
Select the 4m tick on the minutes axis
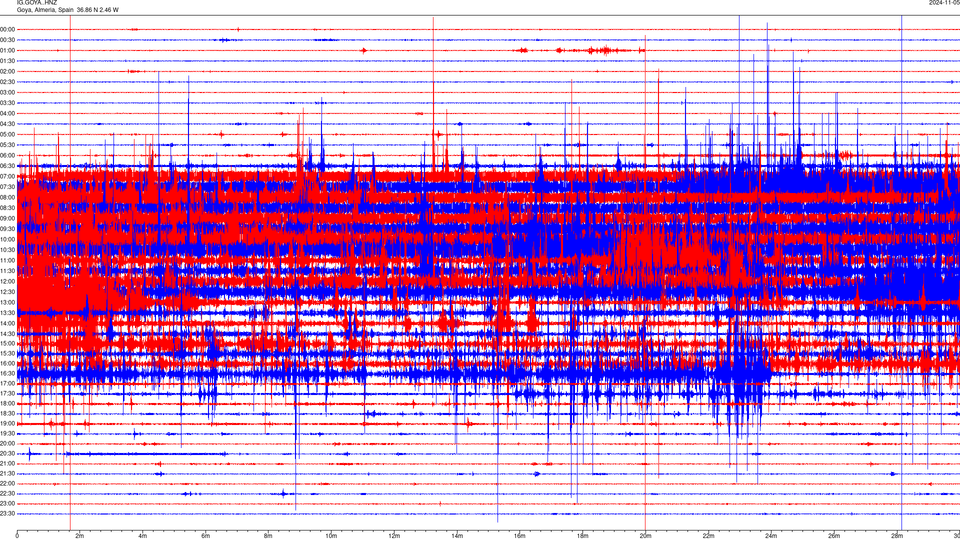(143, 536)
